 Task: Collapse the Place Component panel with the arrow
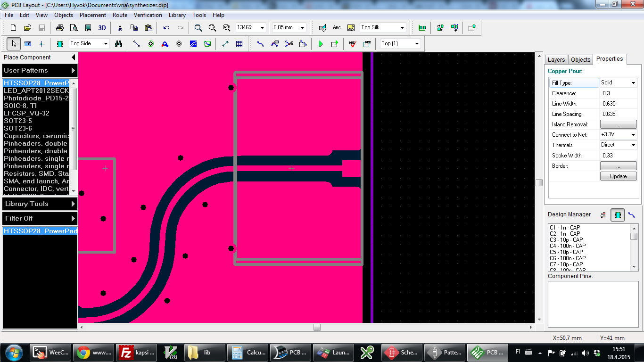(73, 58)
